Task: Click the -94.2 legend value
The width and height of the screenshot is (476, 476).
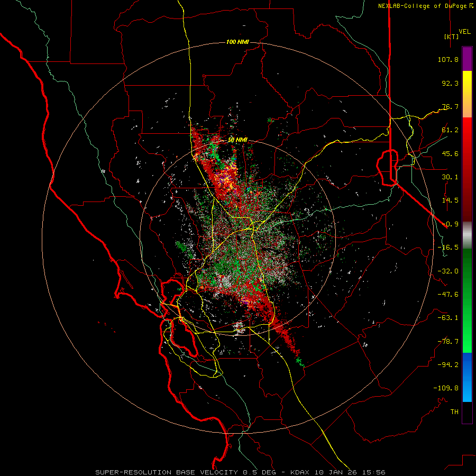Action: (448, 365)
